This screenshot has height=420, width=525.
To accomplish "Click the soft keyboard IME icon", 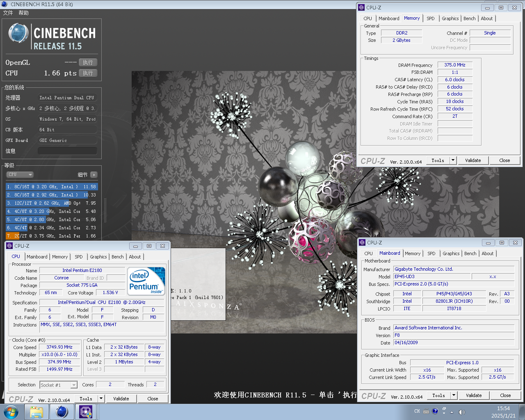I will (x=426, y=411).
